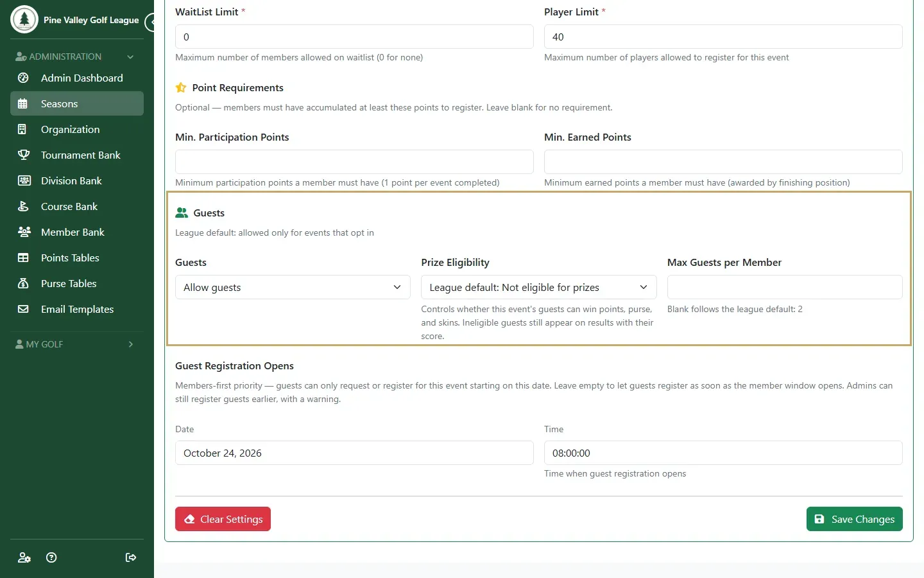
Task: Open Member Bank menu item
Action: (77, 232)
